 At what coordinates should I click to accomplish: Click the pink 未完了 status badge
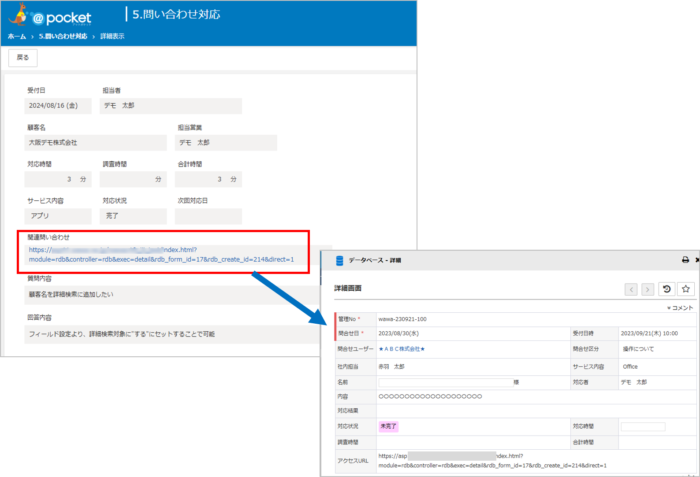tap(389, 426)
